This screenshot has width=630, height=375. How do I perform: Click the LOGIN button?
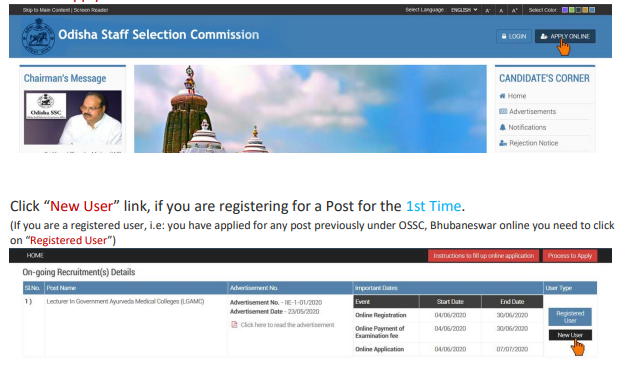tap(513, 36)
